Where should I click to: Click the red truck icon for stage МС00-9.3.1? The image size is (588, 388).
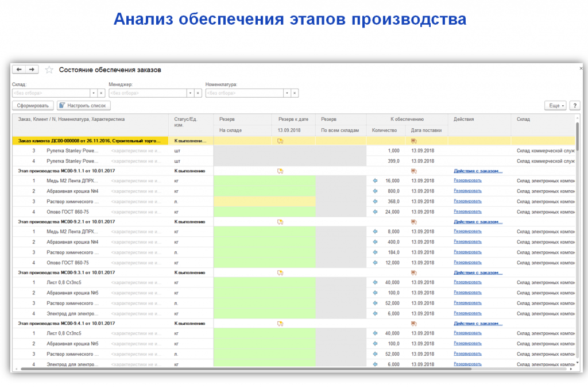414,273
